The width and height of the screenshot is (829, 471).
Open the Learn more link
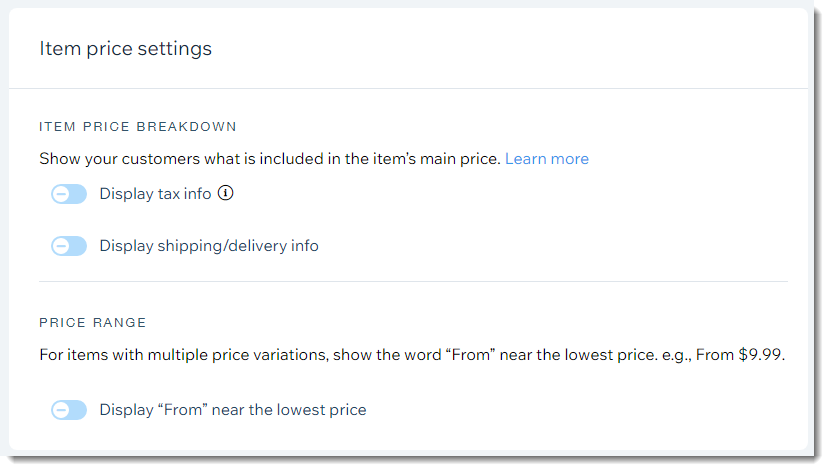[547, 159]
